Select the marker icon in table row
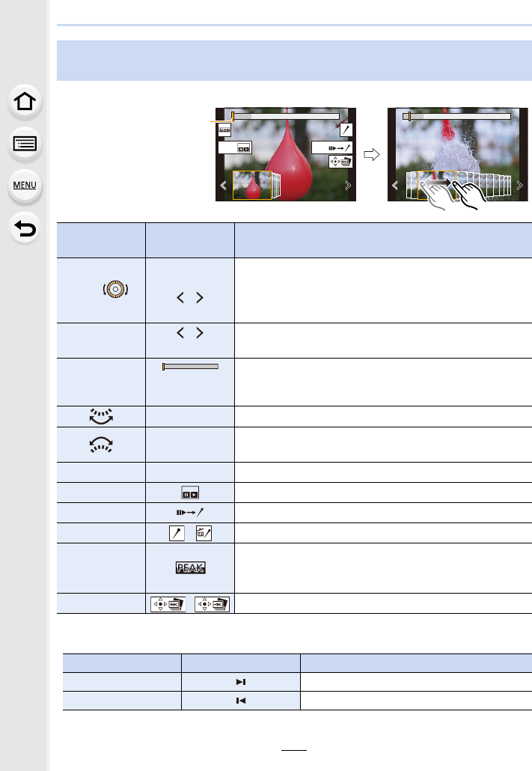The width and height of the screenshot is (532, 771). pos(177,533)
